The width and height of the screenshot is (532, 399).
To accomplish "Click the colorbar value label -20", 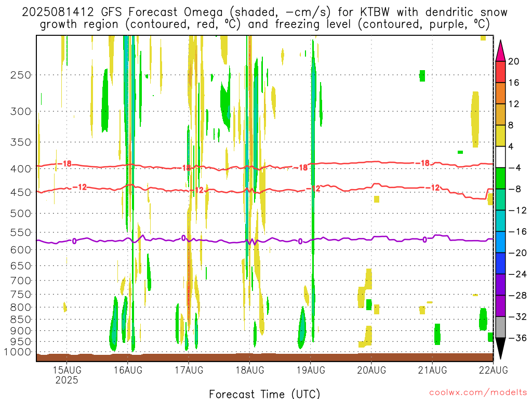I will click(x=518, y=253).
